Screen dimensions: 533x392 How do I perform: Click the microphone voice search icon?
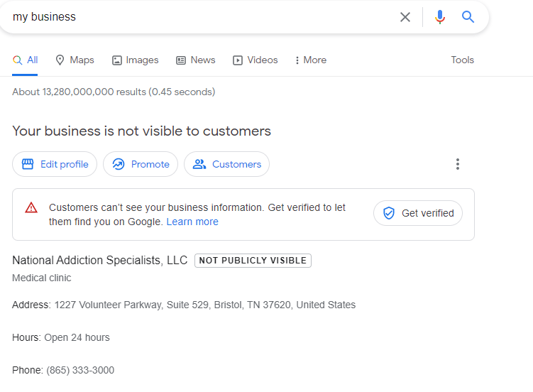pos(440,17)
